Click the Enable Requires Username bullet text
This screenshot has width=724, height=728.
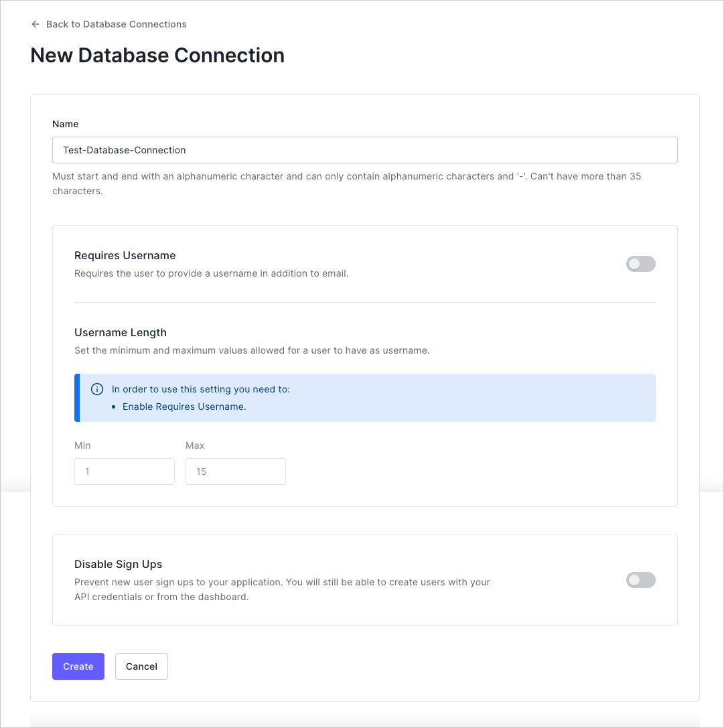[184, 407]
